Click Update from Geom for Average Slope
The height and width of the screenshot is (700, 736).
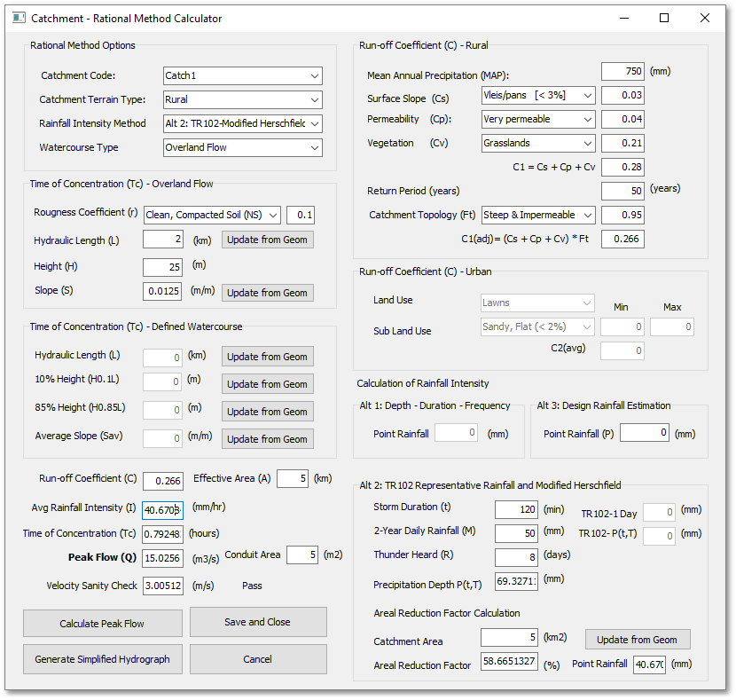268,439
